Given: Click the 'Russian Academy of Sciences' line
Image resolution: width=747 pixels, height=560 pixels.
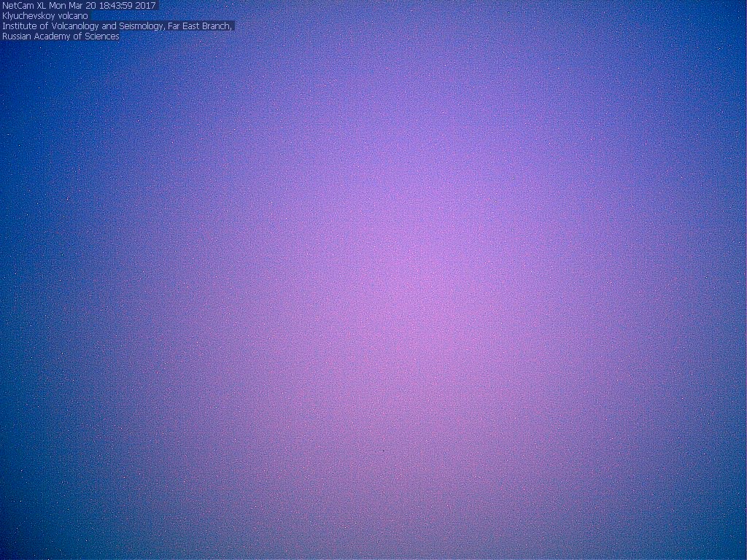Looking at the screenshot, I should click(x=61, y=36).
